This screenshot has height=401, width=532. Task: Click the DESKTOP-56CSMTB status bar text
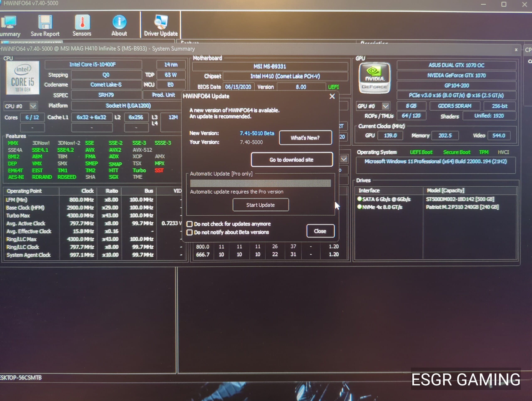coord(21,378)
